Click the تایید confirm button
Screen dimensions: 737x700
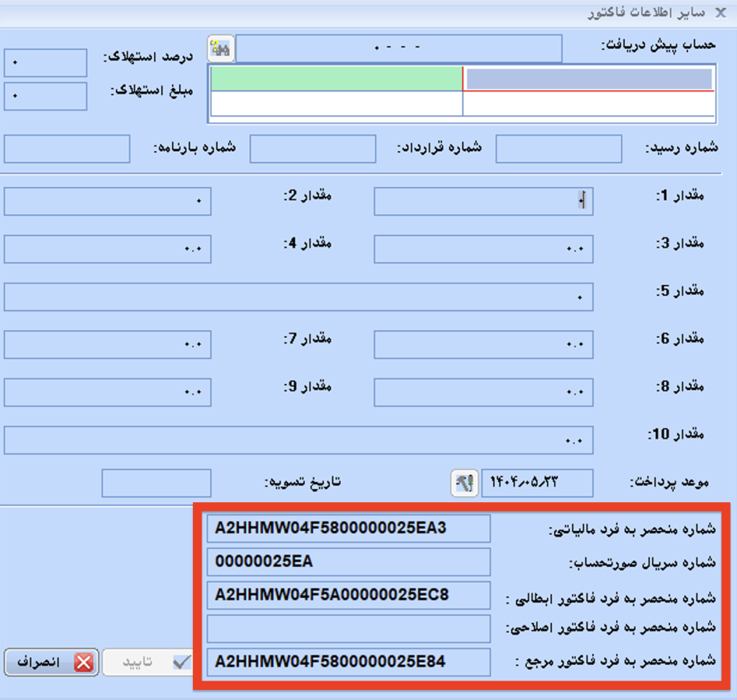(x=148, y=663)
